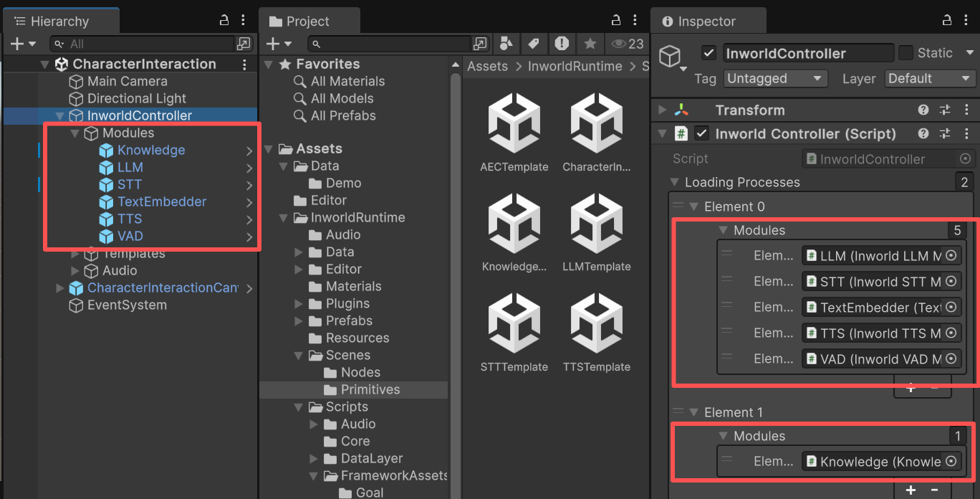Select the Demo folder
The width and height of the screenshot is (980, 499).
click(343, 183)
